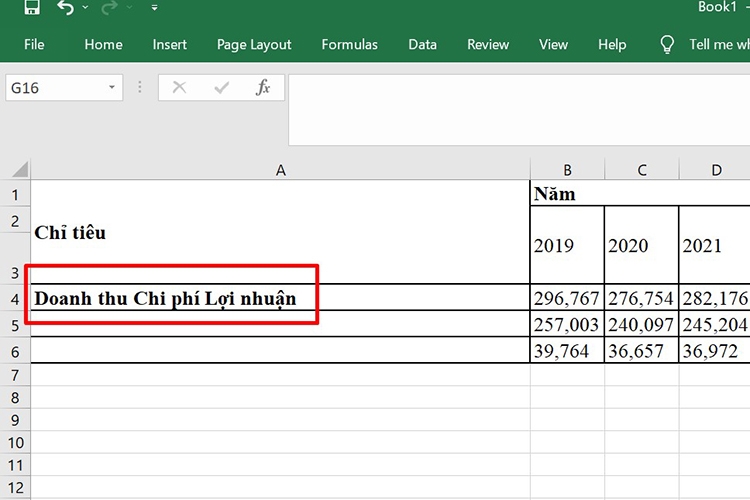
Task: Click the cell with value 282,176
Action: click(715, 298)
